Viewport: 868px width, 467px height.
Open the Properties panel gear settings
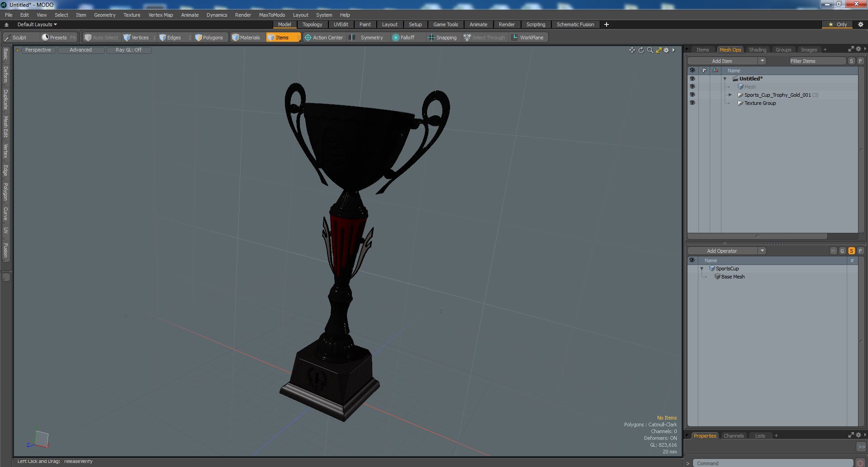point(858,435)
